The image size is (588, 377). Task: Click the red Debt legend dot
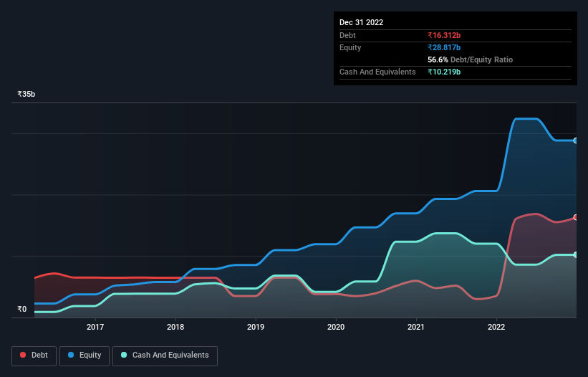point(23,355)
